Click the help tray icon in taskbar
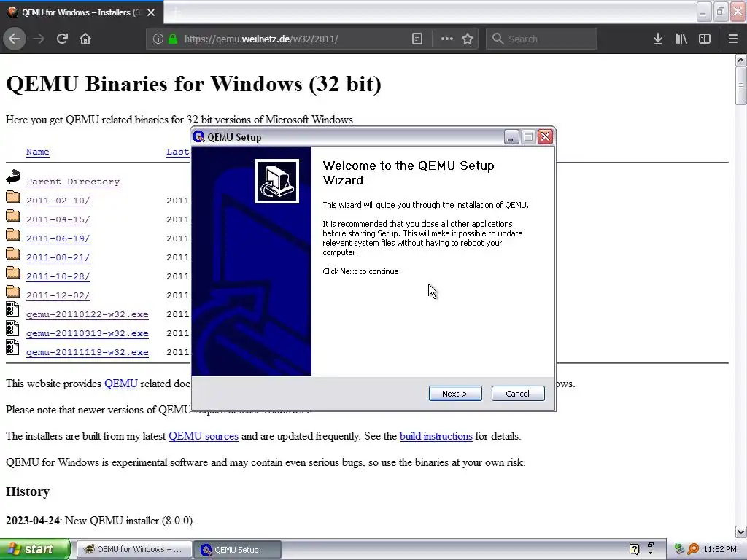The height and width of the screenshot is (560, 747). [x=634, y=549]
